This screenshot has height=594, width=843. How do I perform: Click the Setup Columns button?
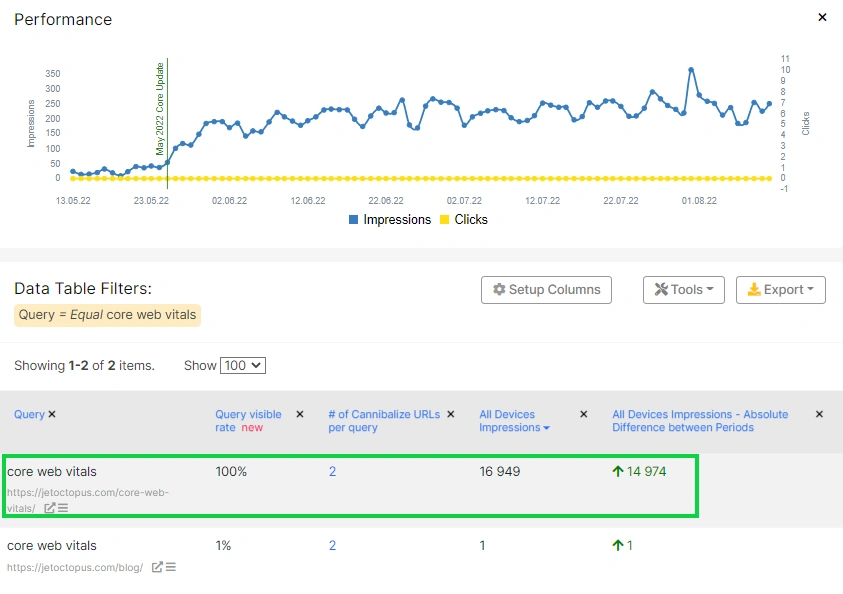(x=546, y=290)
